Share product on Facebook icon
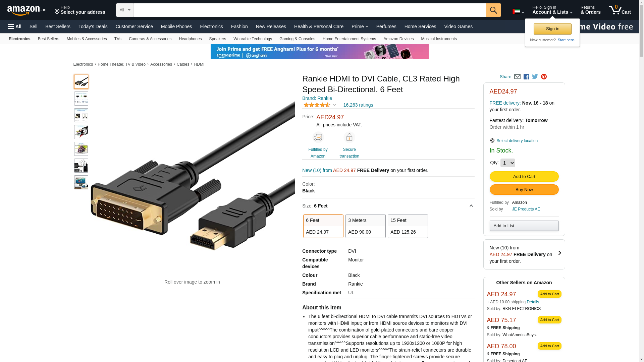644x362 pixels. pos(526,77)
